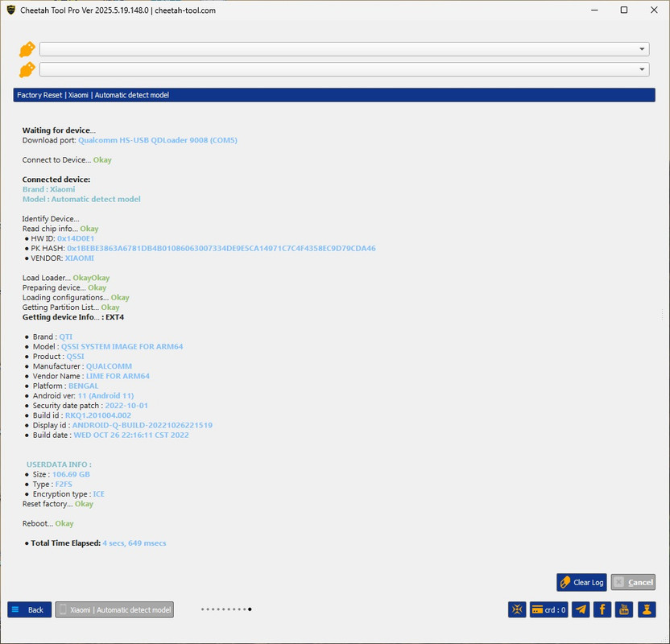
Task: Click the Reboot... Okay line
Action: click(48, 523)
